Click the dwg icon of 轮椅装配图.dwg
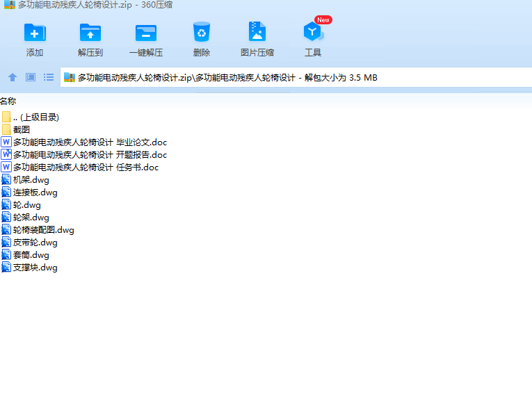This screenshot has width=532, height=399. point(6,229)
